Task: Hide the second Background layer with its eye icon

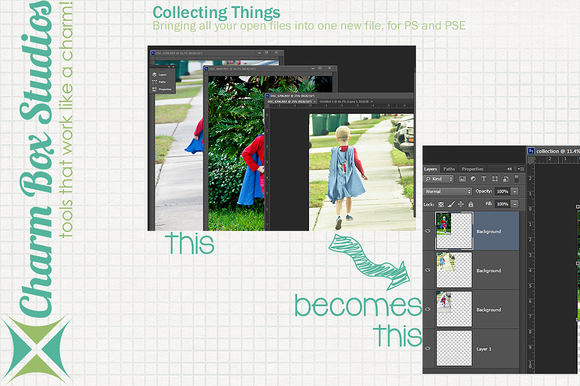Action: click(x=428, y=270)
